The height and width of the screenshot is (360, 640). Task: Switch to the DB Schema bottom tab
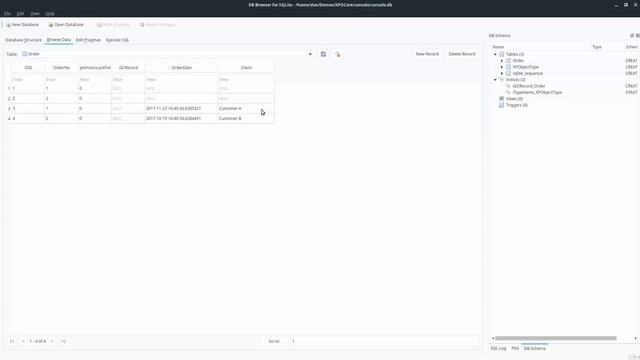(535, 348)
